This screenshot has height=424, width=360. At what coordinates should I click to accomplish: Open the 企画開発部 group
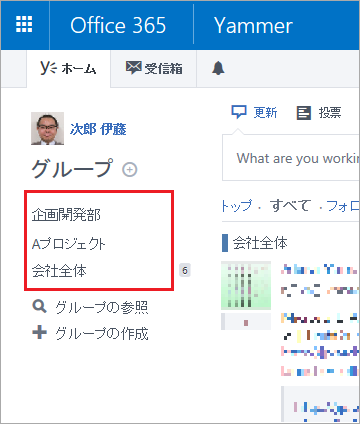(x=66, y=215)
